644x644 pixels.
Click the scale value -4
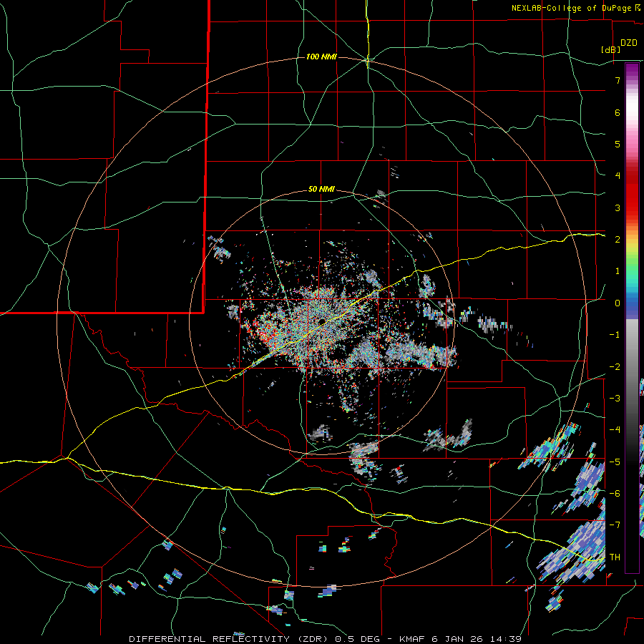point(615,430)
